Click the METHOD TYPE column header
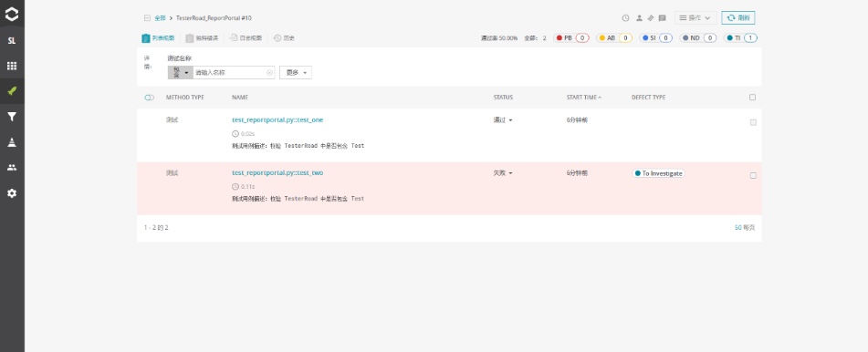Image resolution: width=868 pixels, height=352 pixels. coord(185,98)
